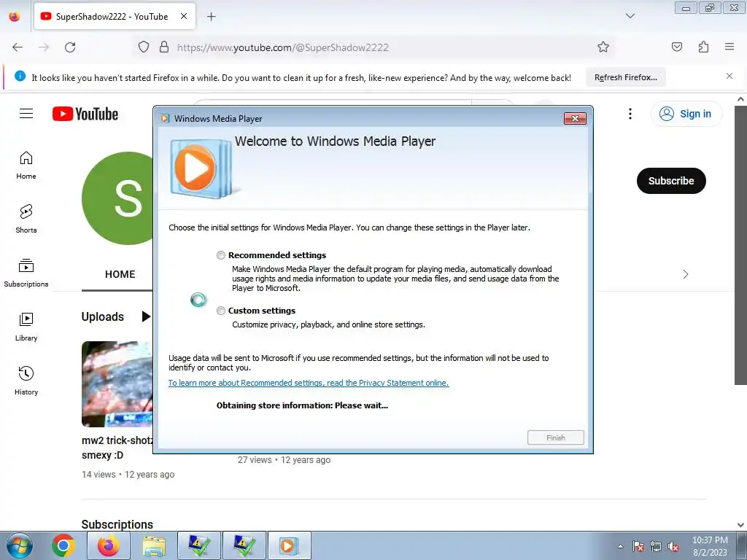The image size is (747, 560).
Task: Click the channel avatar with letter S
Action: [117, 198]
